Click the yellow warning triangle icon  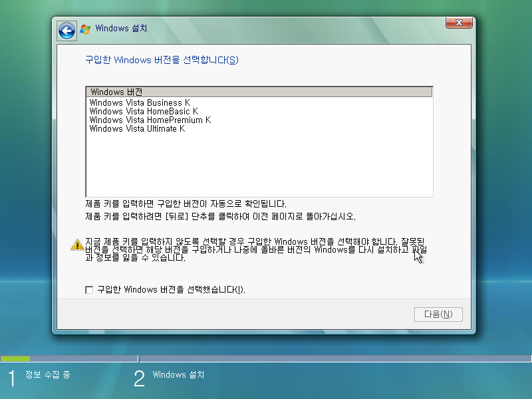click(x=77, y=244)
